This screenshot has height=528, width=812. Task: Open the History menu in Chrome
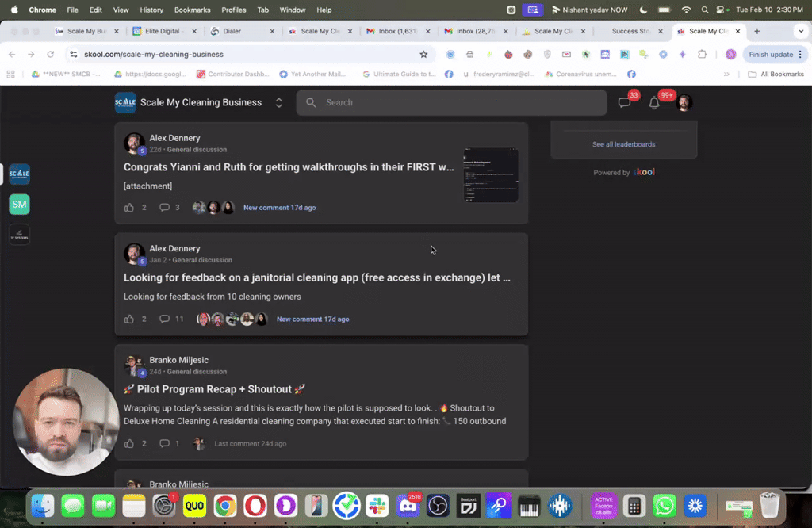coord(151,10)
